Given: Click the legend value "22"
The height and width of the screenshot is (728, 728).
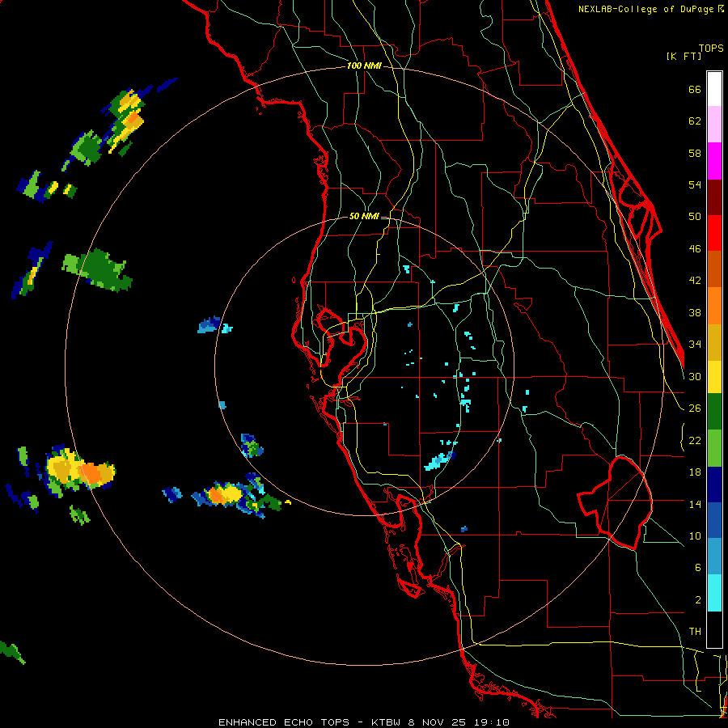Looking at the screenshot, I should [695, 440].
